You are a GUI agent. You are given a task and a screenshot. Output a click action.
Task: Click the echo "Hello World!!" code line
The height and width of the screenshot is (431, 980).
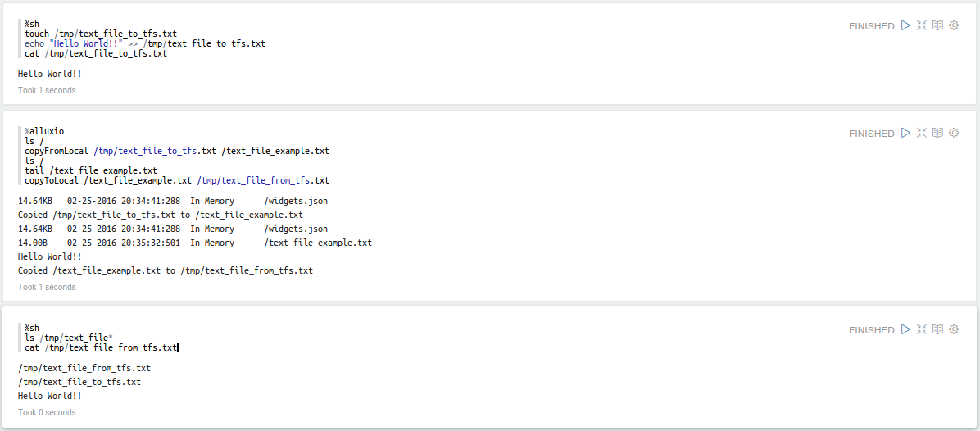[x=144, y=43]
